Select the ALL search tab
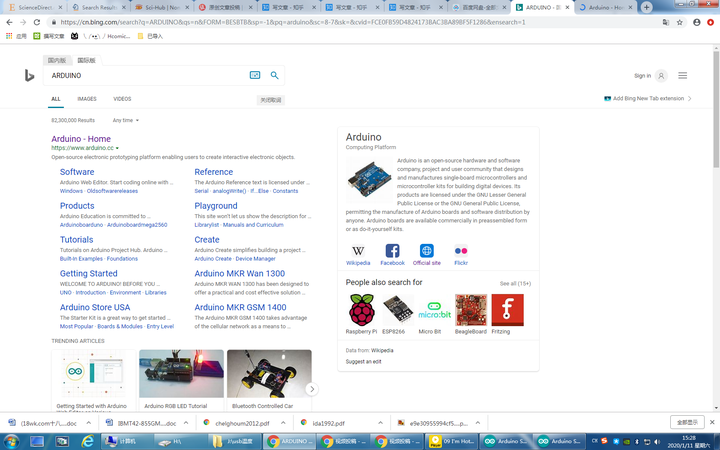This screenshot has width=720, height=450. [x=56, y=99]
